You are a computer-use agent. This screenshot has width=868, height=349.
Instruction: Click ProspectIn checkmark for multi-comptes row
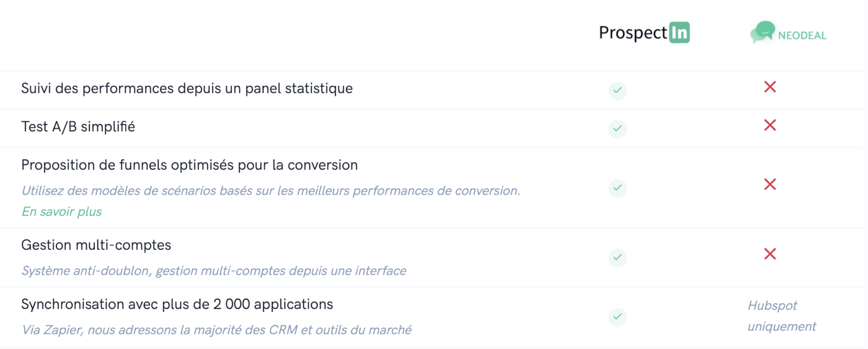click(617, 257)
